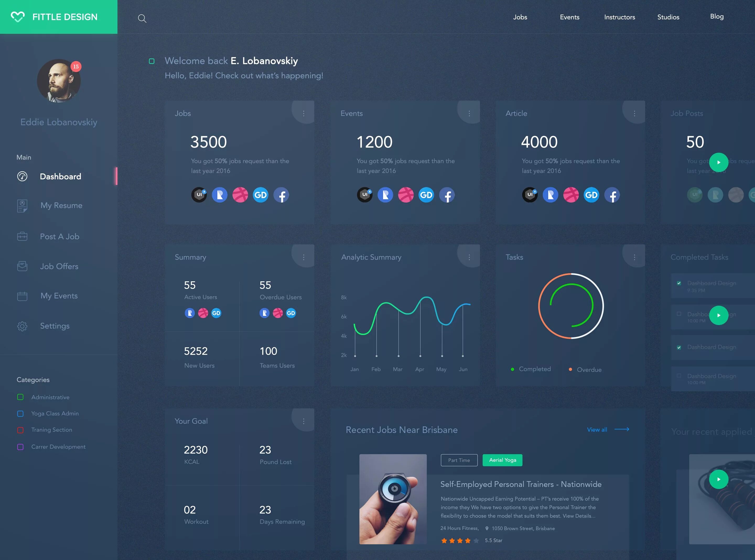Expand the Jobs card options menu
This screenshot has height=560, width=755.
coord(304,113)
